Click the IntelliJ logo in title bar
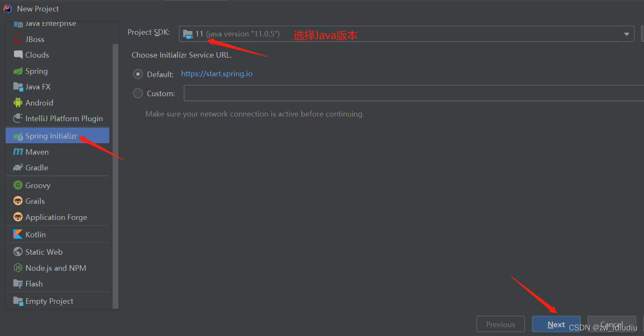 pos(8,8)
